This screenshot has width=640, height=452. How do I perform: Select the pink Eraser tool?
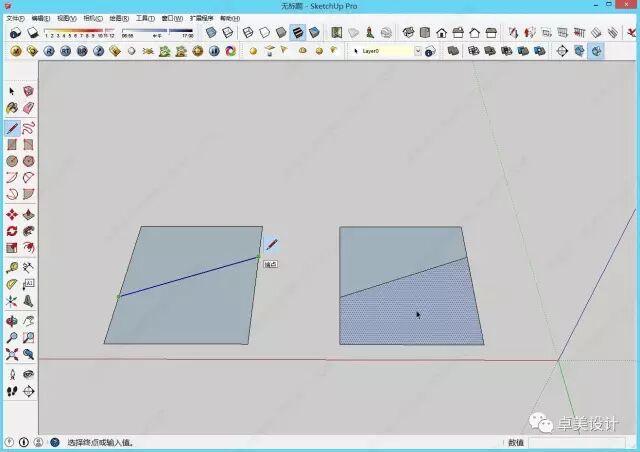point(28,108)
